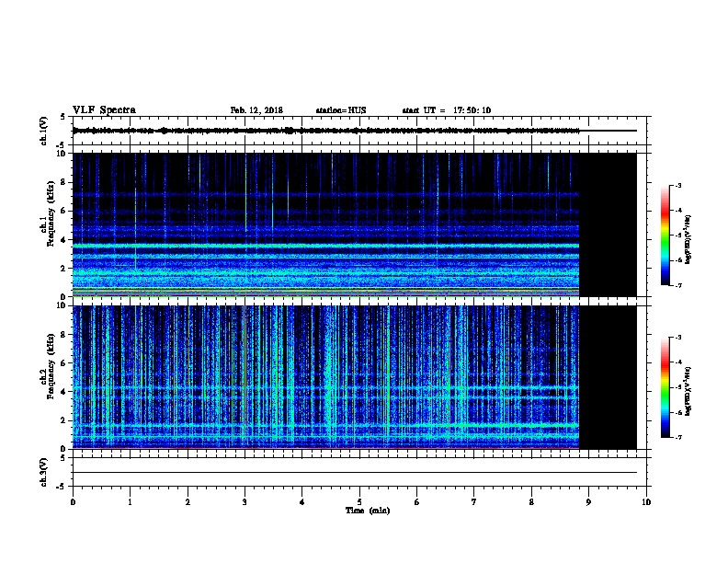
Task: Click the black no-data region of ch.1 spectrogram
Action: coord(608,224)
